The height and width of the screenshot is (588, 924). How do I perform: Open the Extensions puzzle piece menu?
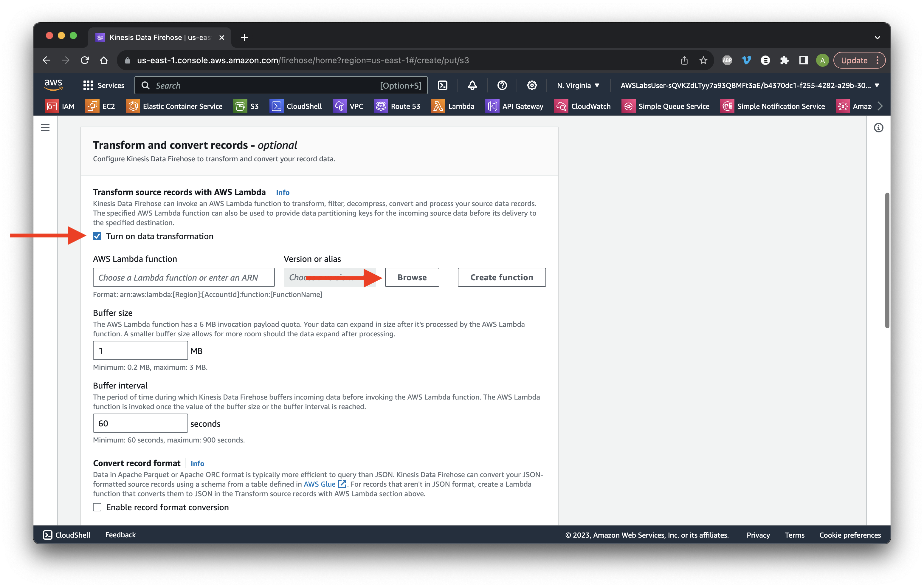[784, 60]
